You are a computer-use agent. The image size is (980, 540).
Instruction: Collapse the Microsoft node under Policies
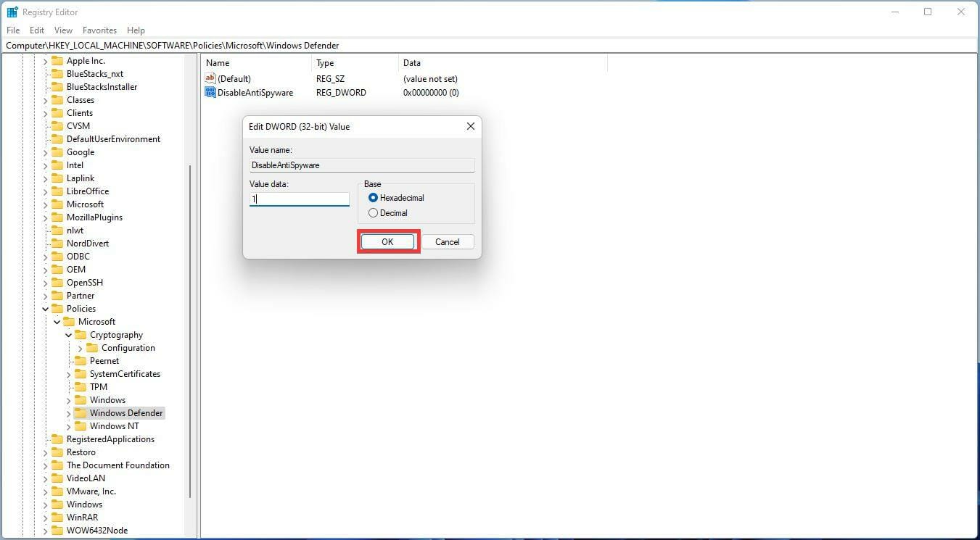(57, 322)
